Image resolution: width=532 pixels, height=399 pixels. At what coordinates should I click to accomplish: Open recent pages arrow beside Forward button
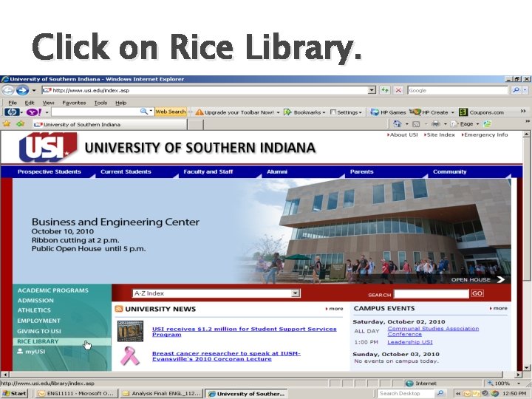click(34, 90)
